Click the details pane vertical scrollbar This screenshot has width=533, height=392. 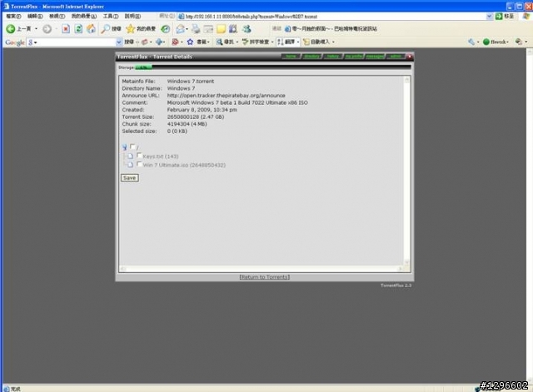tap(407, 171)
